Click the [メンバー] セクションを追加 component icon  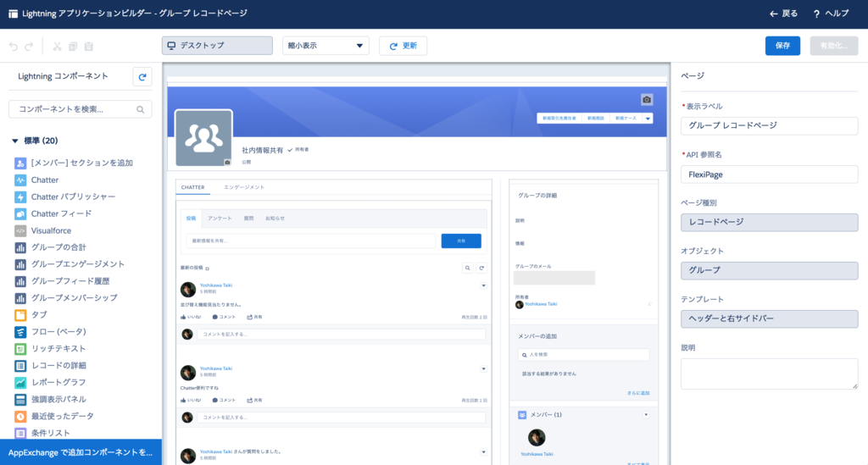[x=20, y=163]
